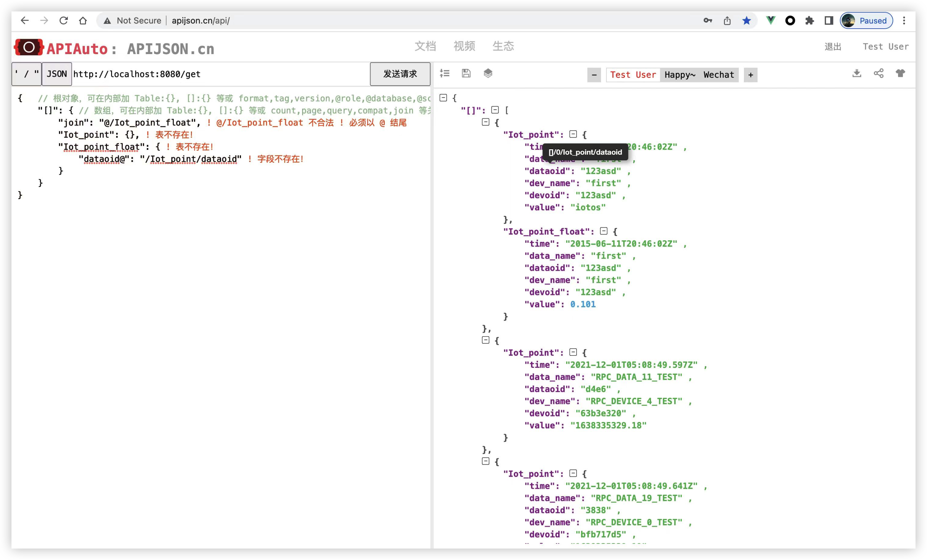Bookmark page with the star icon
The image size is (927, 560).
click(747, 21)
